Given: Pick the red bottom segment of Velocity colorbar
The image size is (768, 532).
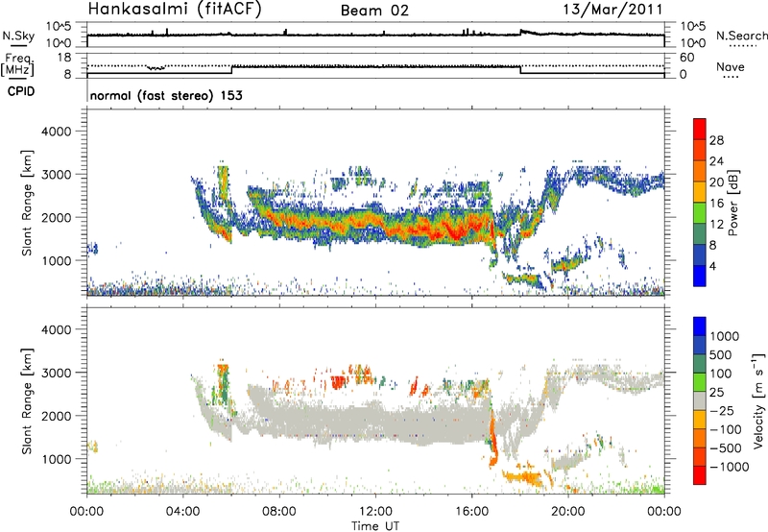Looking at the screenshot, I should pos(700,475).
